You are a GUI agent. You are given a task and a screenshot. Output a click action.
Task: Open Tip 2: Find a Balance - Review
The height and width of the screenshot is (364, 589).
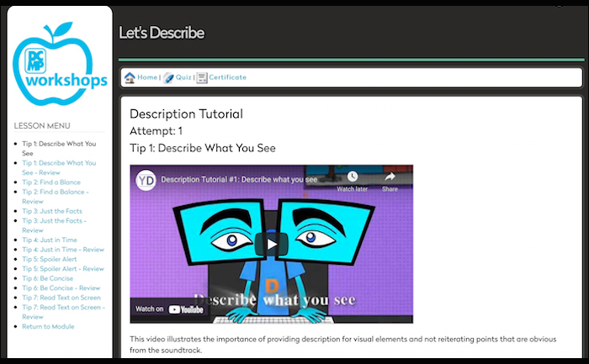click(56, 196)
